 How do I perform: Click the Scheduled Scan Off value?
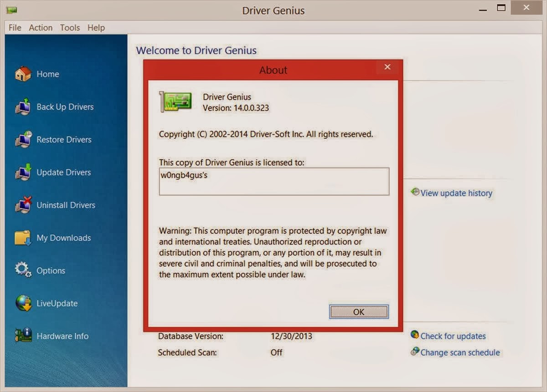coord(276,352)
